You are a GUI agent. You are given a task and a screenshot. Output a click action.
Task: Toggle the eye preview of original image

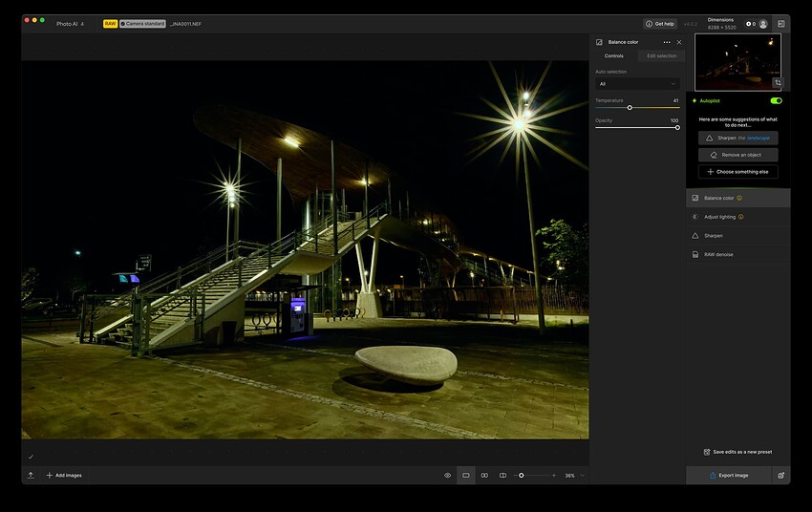pos(447,475)
